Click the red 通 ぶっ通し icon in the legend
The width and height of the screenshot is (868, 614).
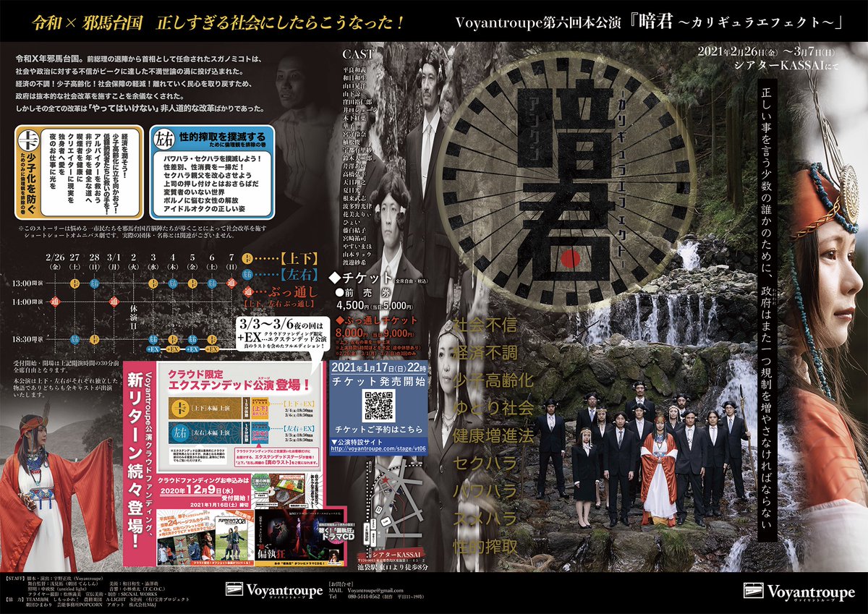point(247,292)
